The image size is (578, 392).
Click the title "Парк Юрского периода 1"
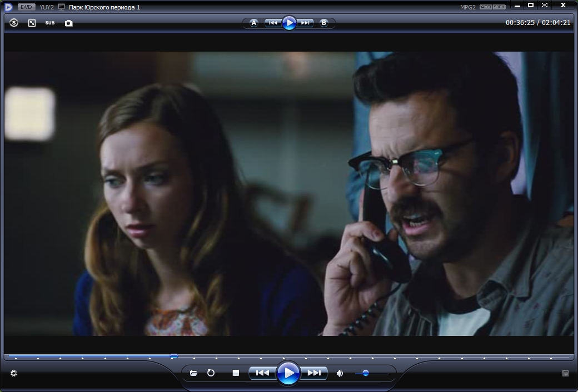(104, 7)
